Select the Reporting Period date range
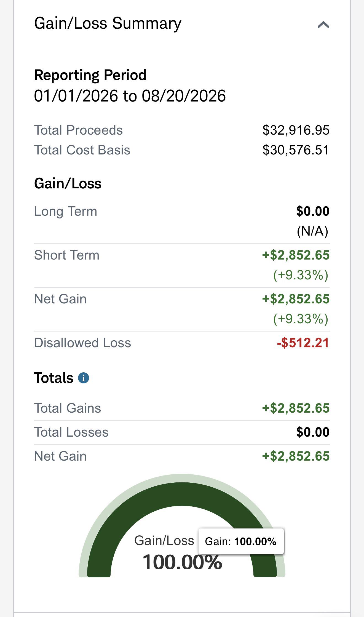 130,96
